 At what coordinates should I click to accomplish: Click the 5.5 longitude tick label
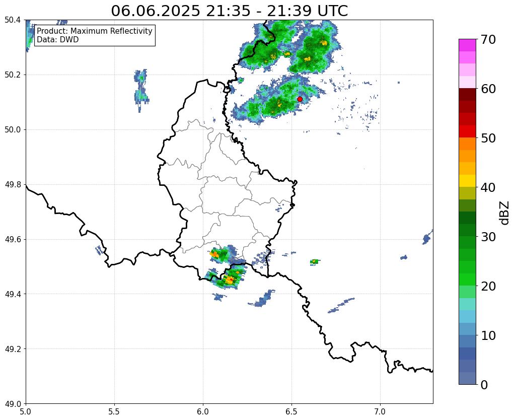tap(114, 411)
